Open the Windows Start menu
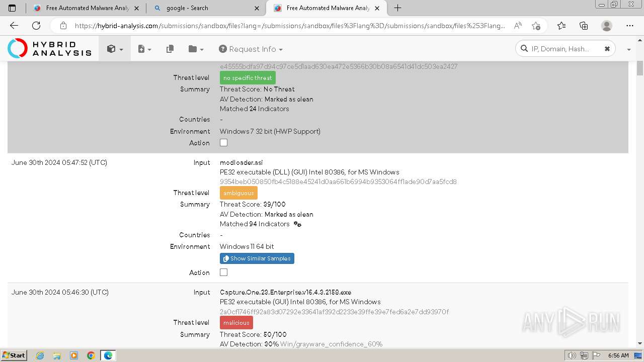The image size is (644, 362). pyautogui.click(x=14, y=355)
